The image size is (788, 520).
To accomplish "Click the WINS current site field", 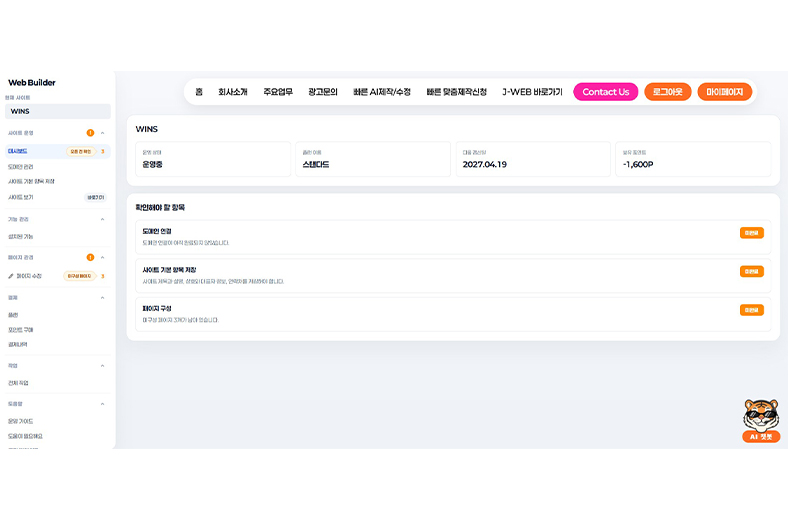I will [57, 111].
